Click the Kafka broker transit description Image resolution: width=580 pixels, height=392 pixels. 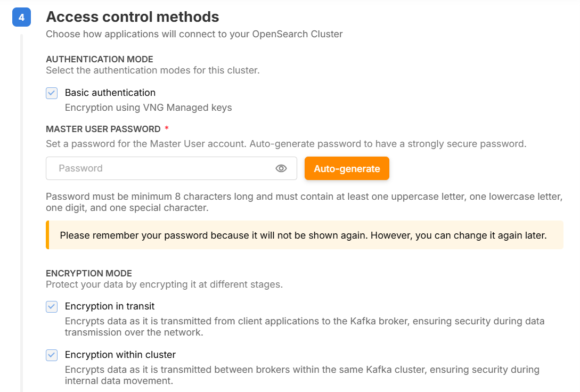pos(305,326)
